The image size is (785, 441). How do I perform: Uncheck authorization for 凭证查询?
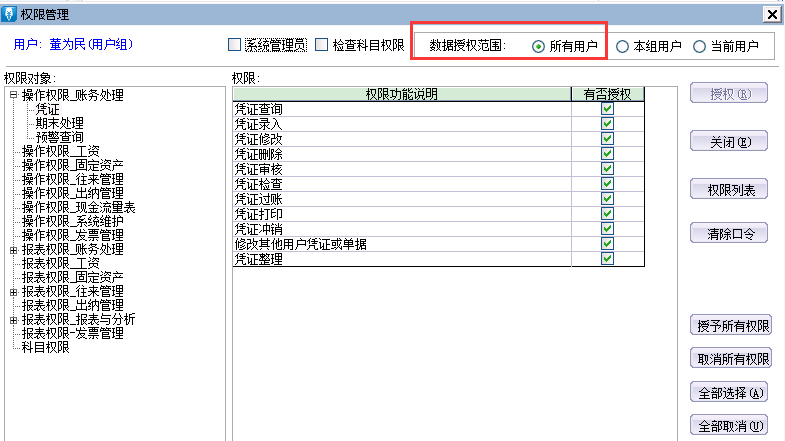[x=607, y=109]
